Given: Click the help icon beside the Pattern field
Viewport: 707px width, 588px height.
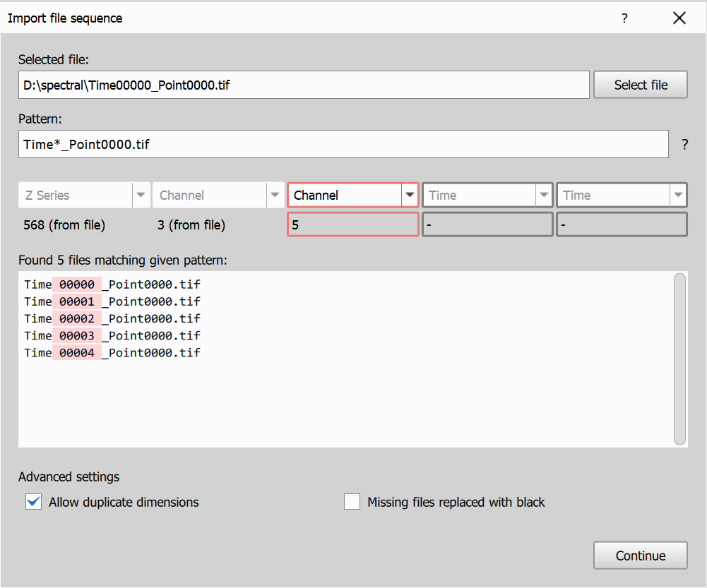Looking at the screenshot, I should [x=684, y=144].
